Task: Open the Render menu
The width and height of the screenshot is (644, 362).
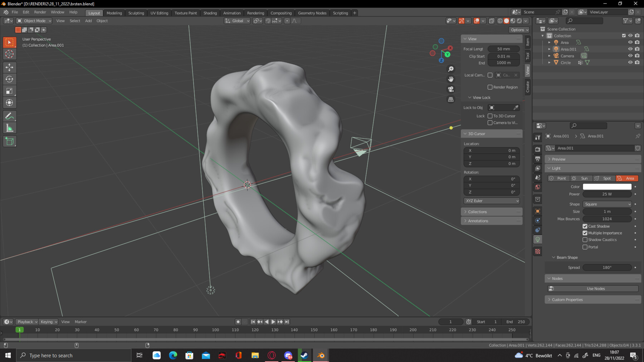Action: pyautogui.click(x=40, y=12)
